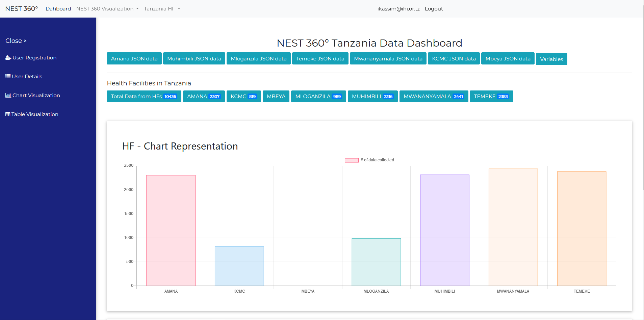Image resolution: width=644 pixels, height=320 pixels.
Task: Click the 'Health Facilities in Tanzania' label
Action: tap(149, 83)
